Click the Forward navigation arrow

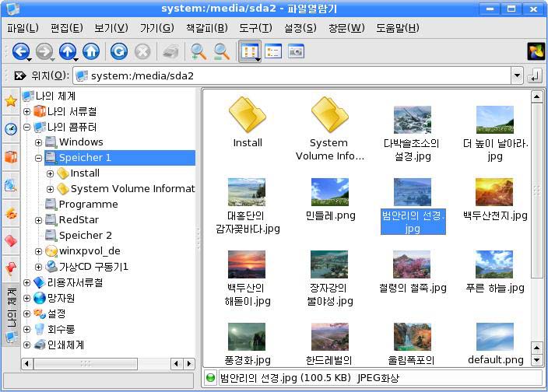[44, 51]
